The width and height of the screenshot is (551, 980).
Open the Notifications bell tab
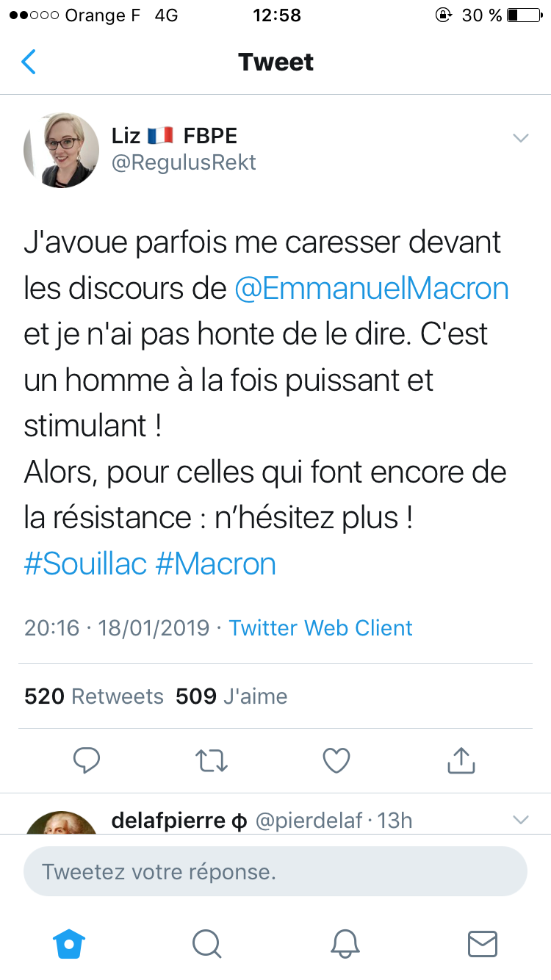(x=345, y=943)
